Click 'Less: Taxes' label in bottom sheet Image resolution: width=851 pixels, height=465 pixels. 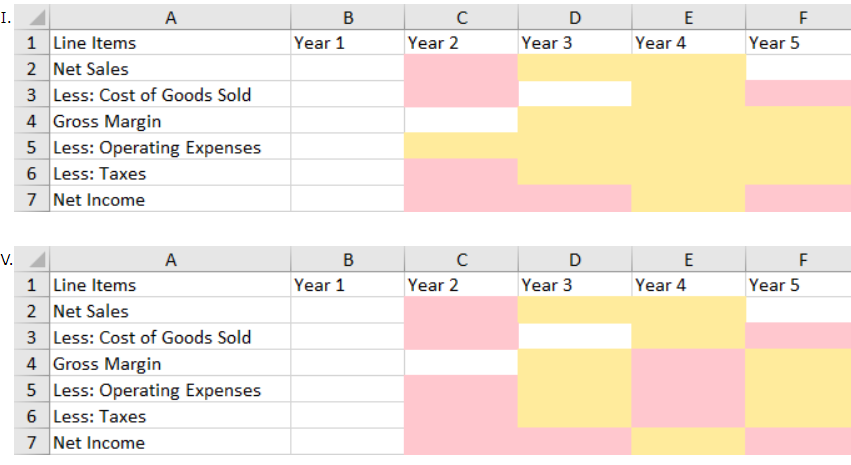(99, 416)
